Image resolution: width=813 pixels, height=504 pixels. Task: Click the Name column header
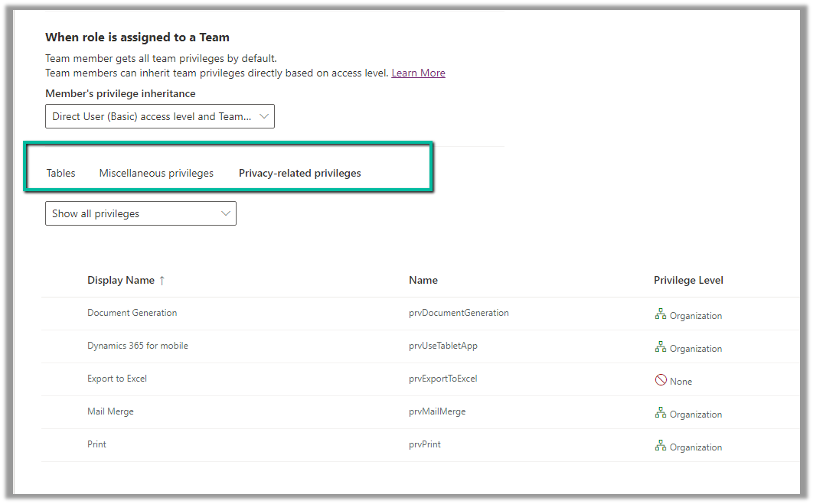[423, 281]
